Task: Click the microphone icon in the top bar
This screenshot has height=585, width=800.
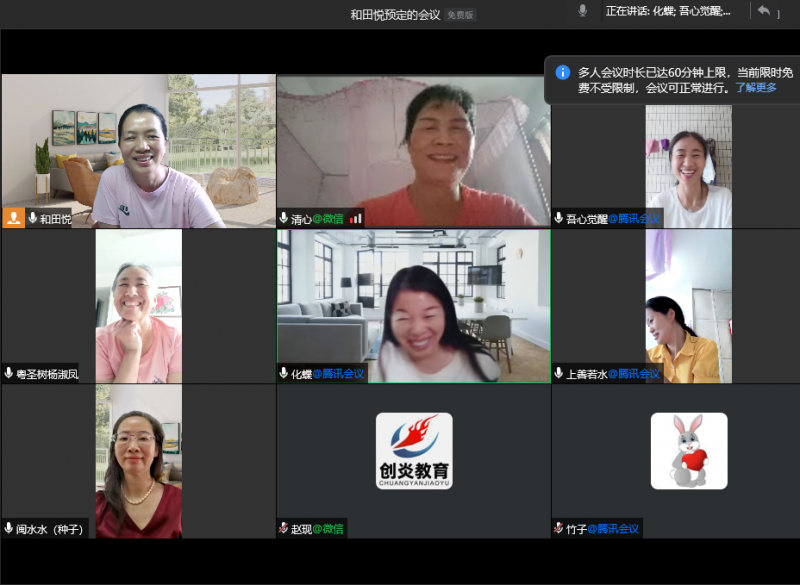Action: [x=582, y=11]
